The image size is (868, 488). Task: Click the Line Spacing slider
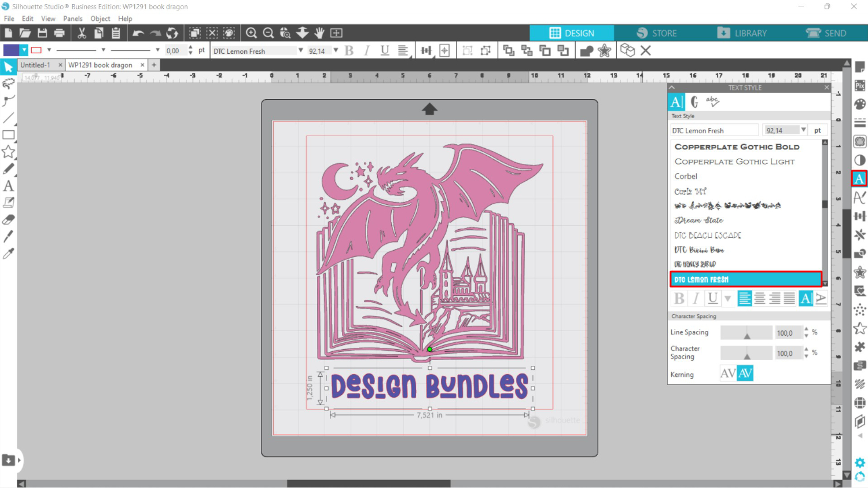pos(746,333)
